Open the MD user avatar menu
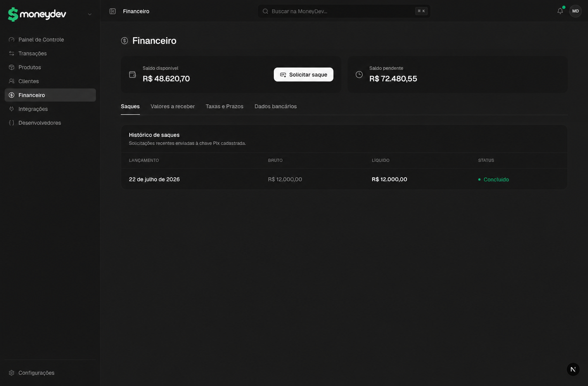 click(x=576, y=11)
